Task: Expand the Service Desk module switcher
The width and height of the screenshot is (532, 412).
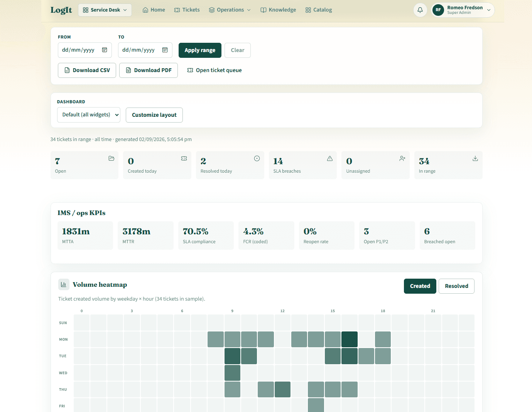Action: tap(105, 10)
